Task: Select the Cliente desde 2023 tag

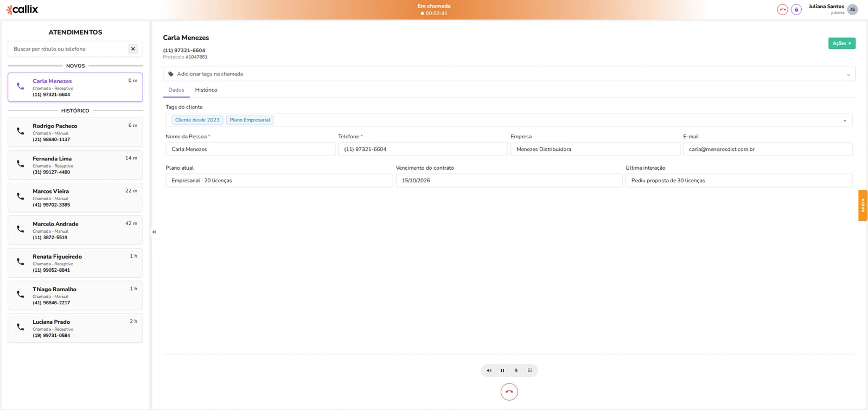Action: click(197, 120)
